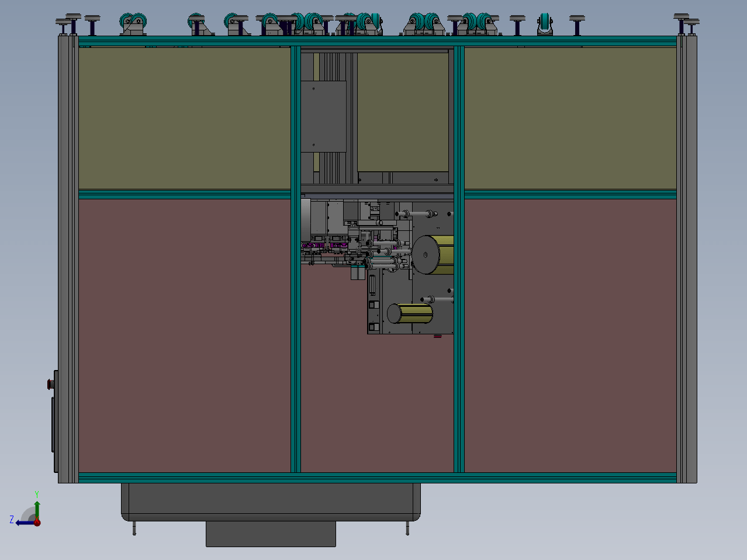Click the blue Z axis arrow of the triad
The height and width of the screenshot is (560, 747).
tap(24, 522)
